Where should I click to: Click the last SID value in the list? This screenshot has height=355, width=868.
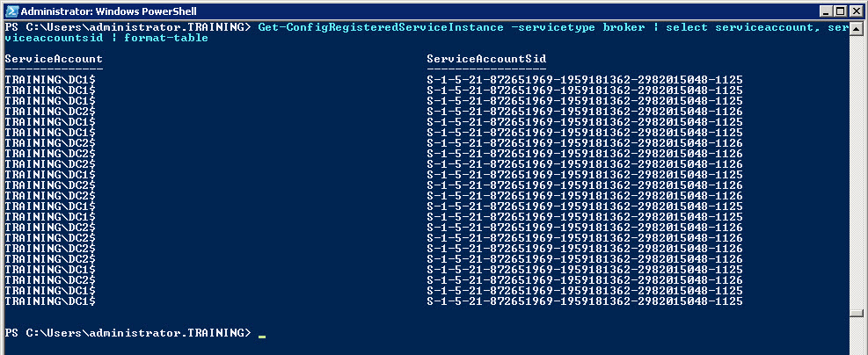[585, 301]
